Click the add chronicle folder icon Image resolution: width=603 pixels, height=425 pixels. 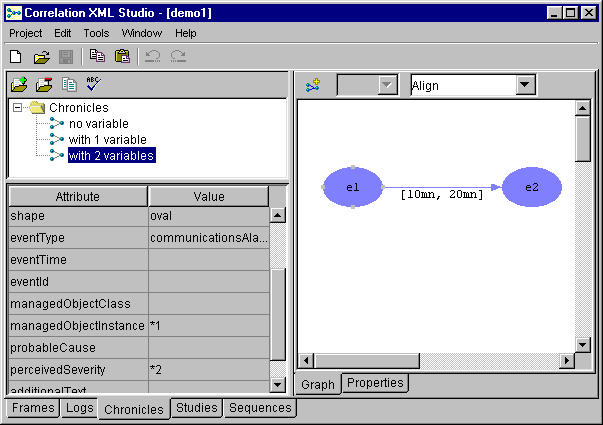[19, 86]
